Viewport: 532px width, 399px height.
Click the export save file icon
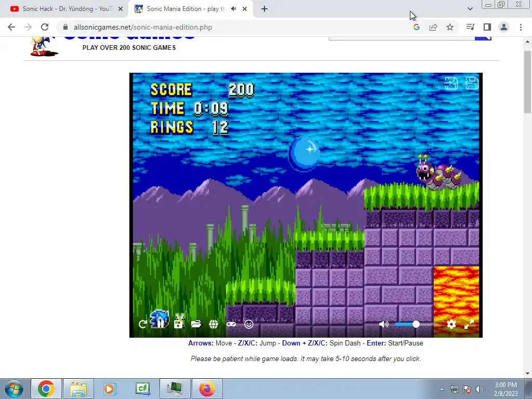pos(472,83)
